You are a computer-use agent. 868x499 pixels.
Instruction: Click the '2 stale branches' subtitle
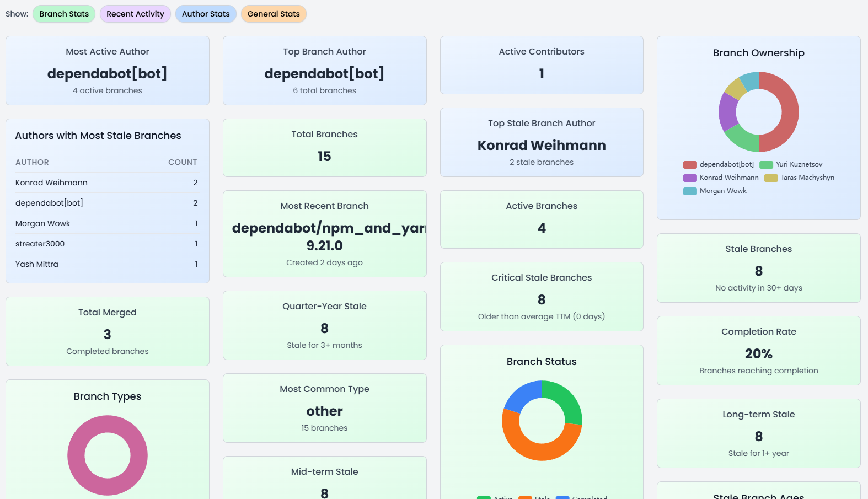[542, 162]
